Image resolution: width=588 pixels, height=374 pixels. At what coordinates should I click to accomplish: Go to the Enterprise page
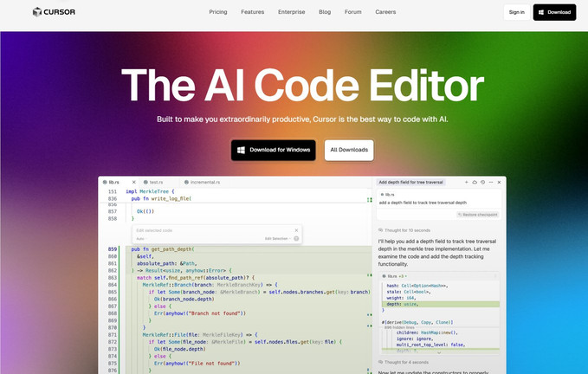click(291, 12)
